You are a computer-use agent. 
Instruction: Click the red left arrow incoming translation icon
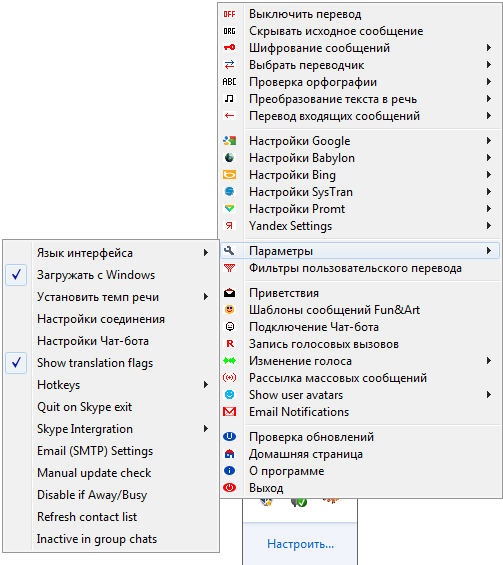pyautogui.click(x=230, y=116)
